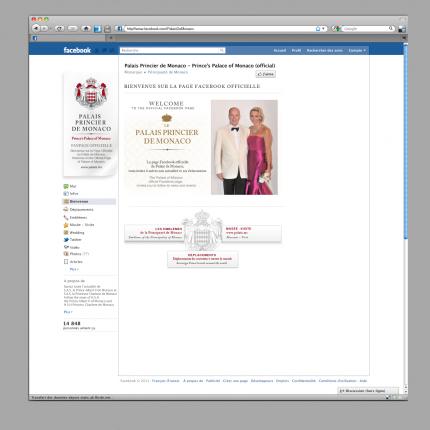The width and height of the screenshot is (430, 430).
Task: Go back with the browser back arrow
Action: pos(36,29)
